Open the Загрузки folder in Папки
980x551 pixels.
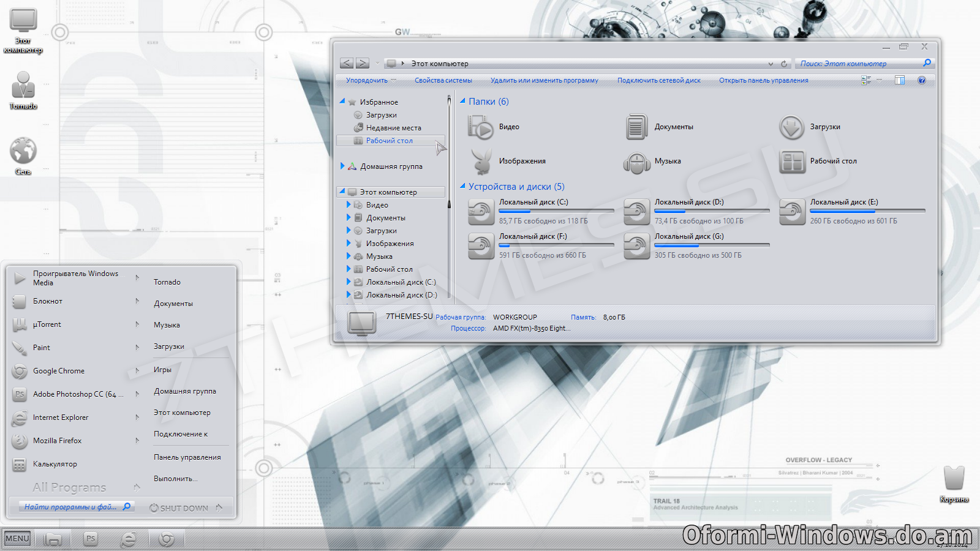(791, 127)
